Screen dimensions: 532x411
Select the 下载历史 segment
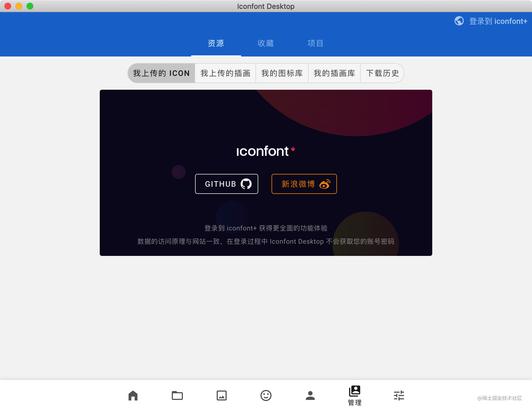pos(382,73)
